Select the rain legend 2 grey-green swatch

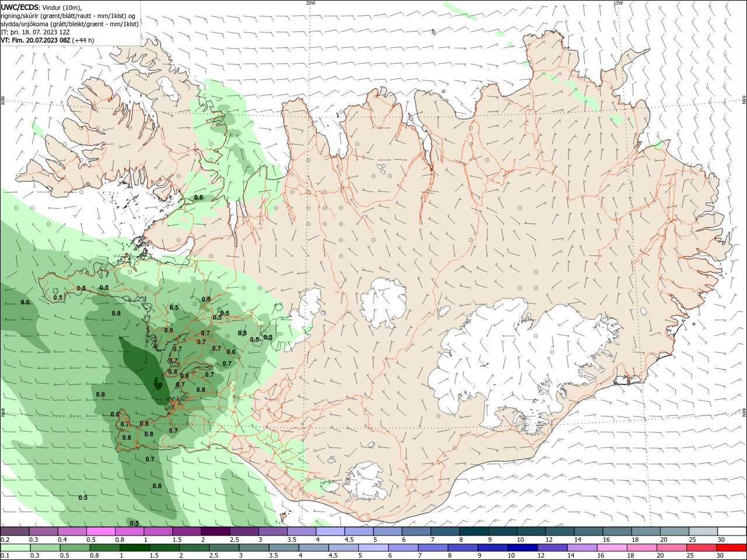tap(195, 548)
